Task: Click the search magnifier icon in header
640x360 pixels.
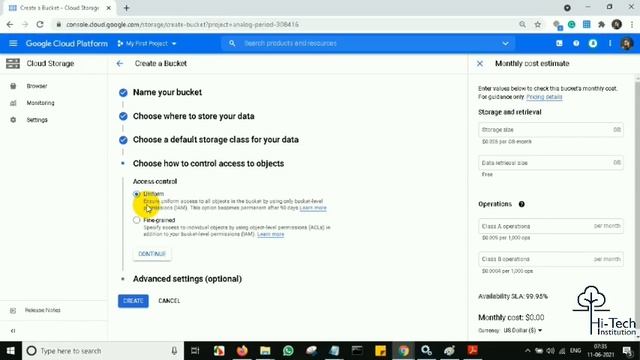Action: pyautogui.click(x=232, y=43)
